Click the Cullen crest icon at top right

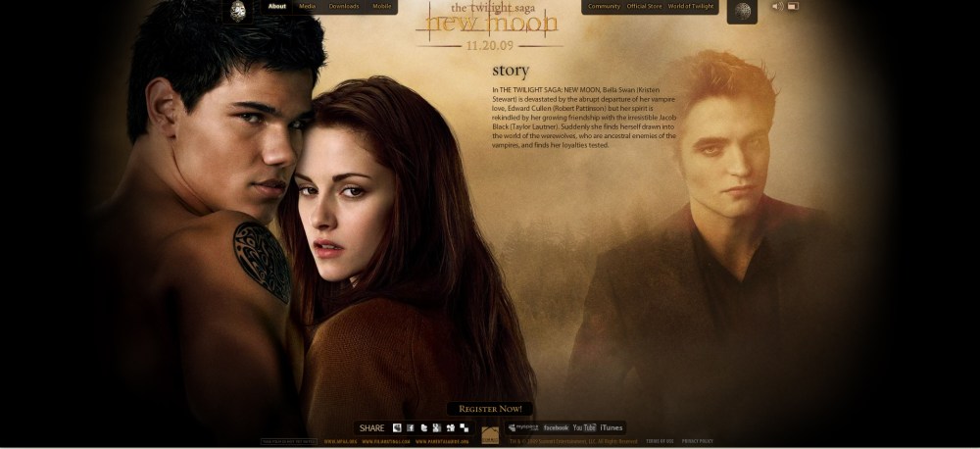[743, 11]
